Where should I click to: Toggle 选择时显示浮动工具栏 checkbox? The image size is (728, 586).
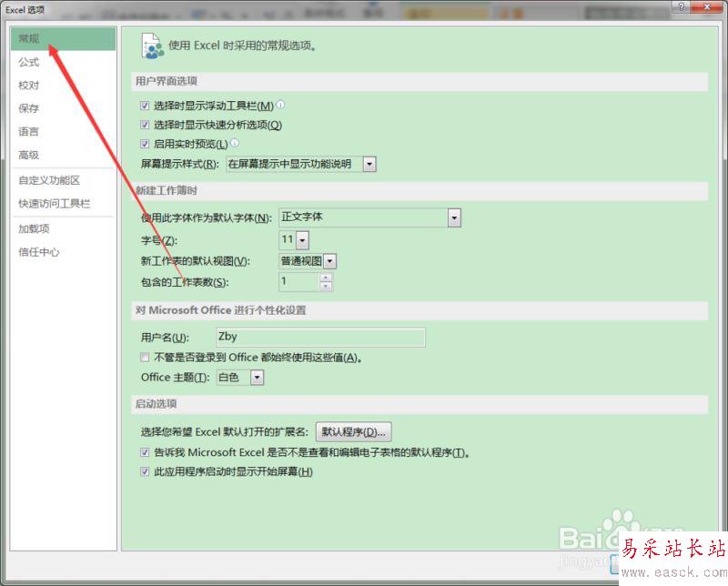pyautogui.click(x=145, y=106)
